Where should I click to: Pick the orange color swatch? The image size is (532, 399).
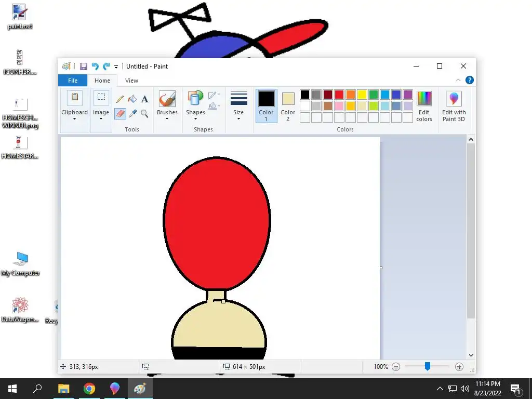pos(351,95)
